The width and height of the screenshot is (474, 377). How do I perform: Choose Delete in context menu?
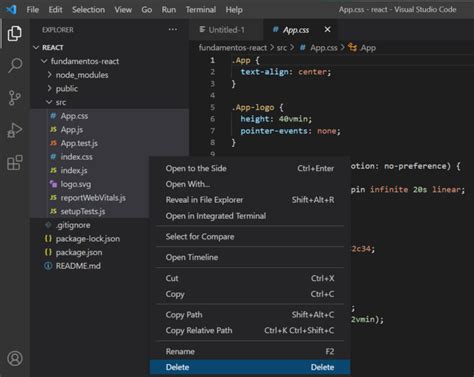point(250,367)
